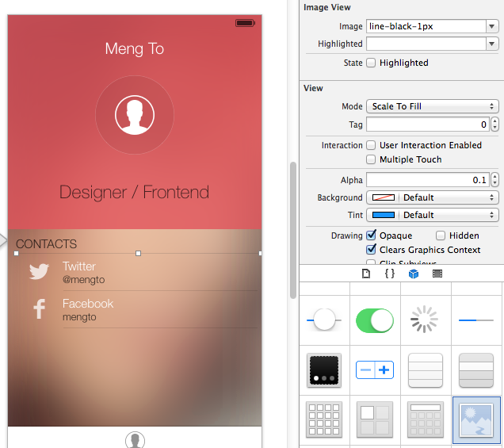
Task: Select the Image View object in the library
Action: pyautogui.click(x=475, y=419)
